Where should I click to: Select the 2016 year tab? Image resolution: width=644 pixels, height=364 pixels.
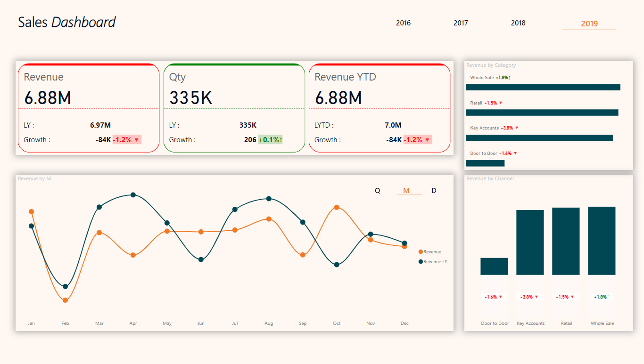tap(403, 23)
